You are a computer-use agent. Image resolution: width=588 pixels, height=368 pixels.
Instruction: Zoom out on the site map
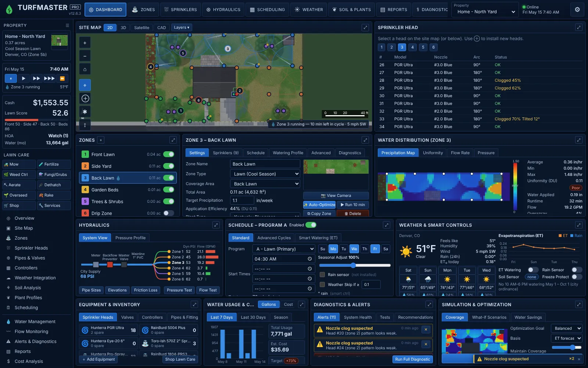coord(85,56)
